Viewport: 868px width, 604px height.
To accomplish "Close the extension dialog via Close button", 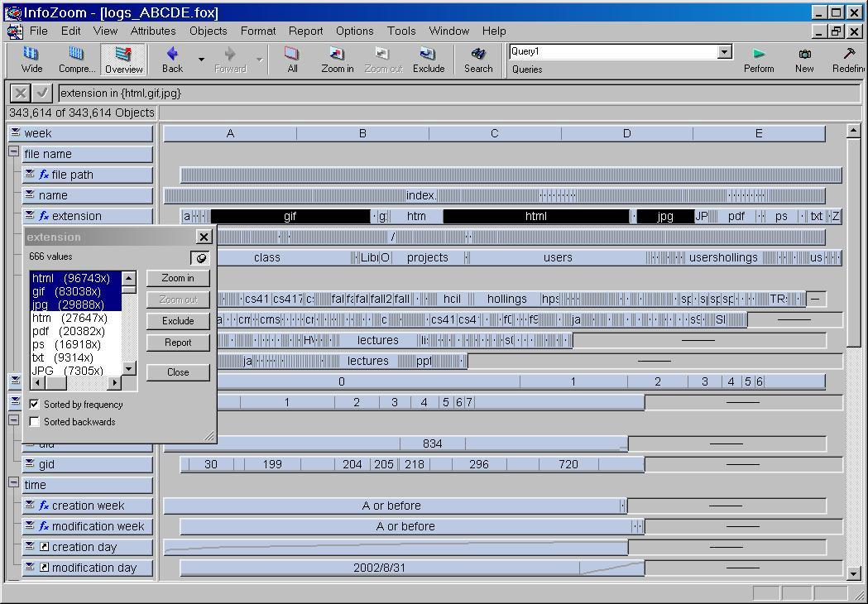I will (x=178, y=372).
